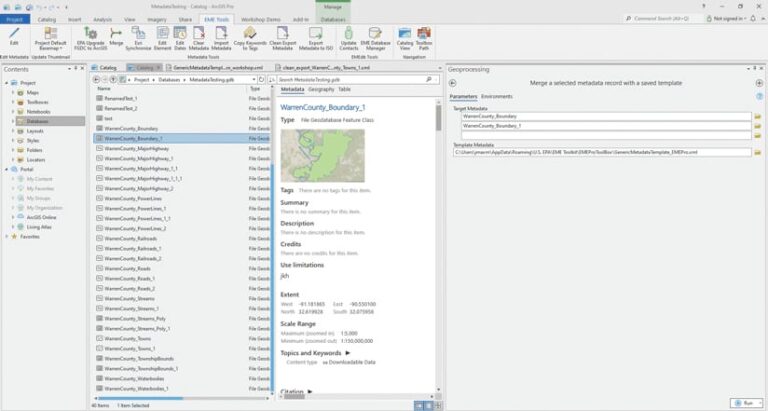The width and height of the screenshot is (768, 411).
Task: Expand the Favorites node in Contents
Action: pos(7,237)
